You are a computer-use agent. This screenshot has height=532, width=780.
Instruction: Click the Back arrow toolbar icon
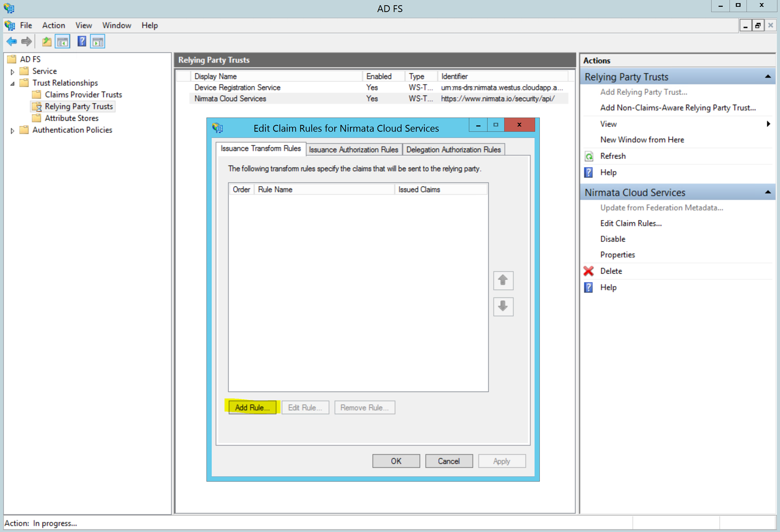(x=12, y=42)
